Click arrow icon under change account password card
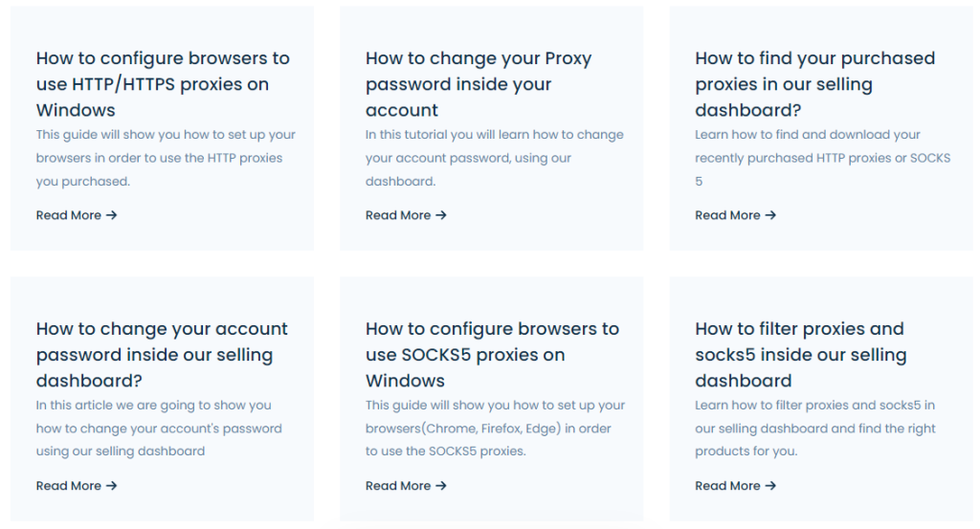 coord(112,486)
